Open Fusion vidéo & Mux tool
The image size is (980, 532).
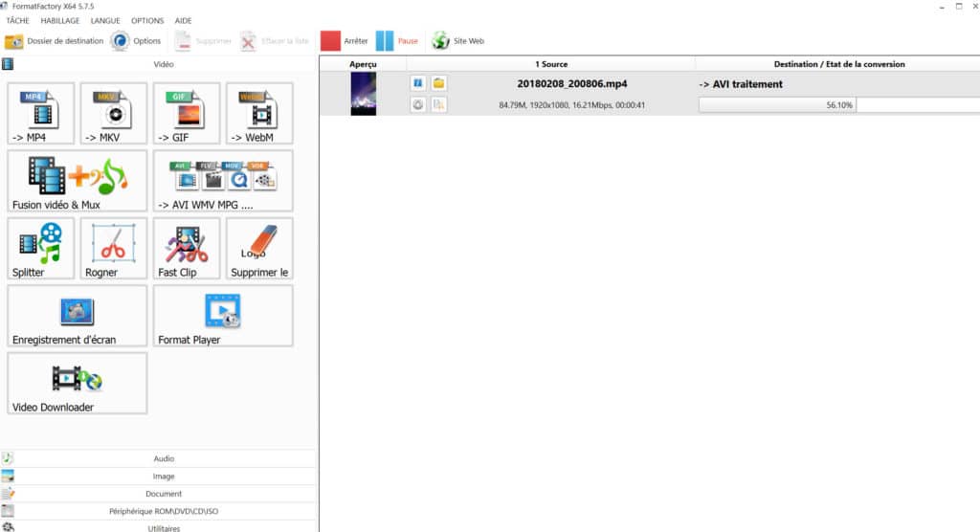77,181
